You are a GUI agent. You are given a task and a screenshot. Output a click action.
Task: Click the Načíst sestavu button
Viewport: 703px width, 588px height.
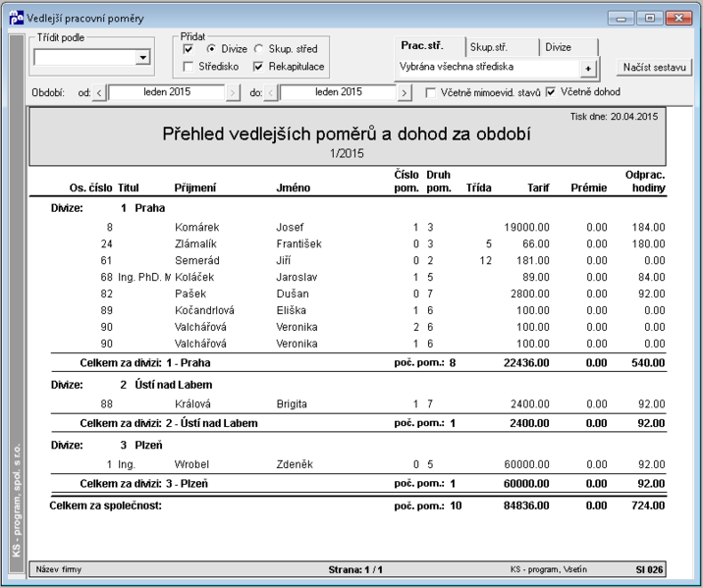point(654,67)
